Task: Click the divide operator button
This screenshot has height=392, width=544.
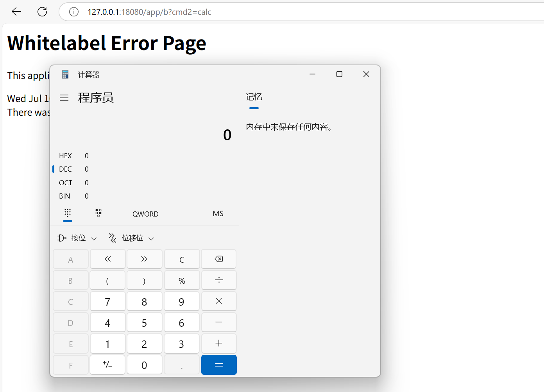Action: coord(219,280)
